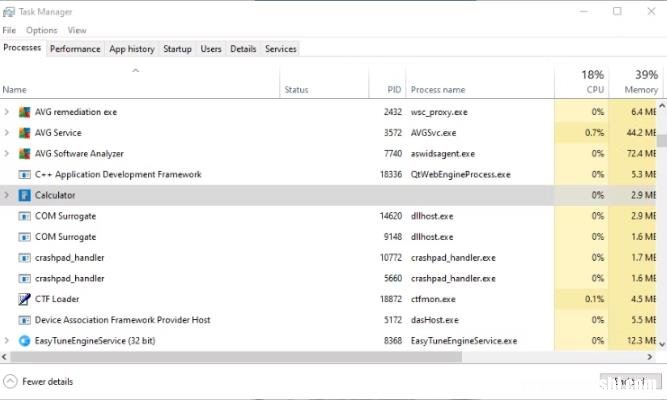Sort by the PID column header
The height and width of the screenshot is (400, 667).
388,82
